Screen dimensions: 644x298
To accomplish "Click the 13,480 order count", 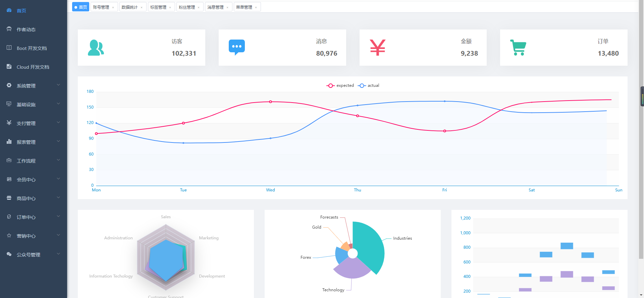I will pos(608,53).
